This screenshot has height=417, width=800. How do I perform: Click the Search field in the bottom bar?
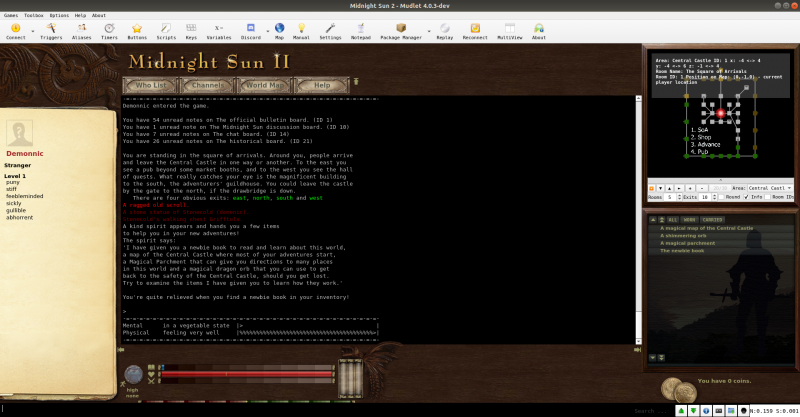click(652, 410)
